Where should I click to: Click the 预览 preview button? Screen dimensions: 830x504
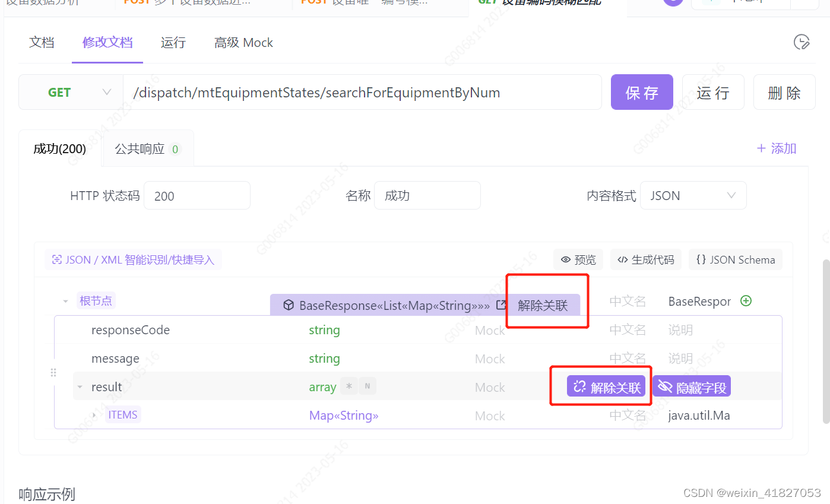tap(578, 259)
